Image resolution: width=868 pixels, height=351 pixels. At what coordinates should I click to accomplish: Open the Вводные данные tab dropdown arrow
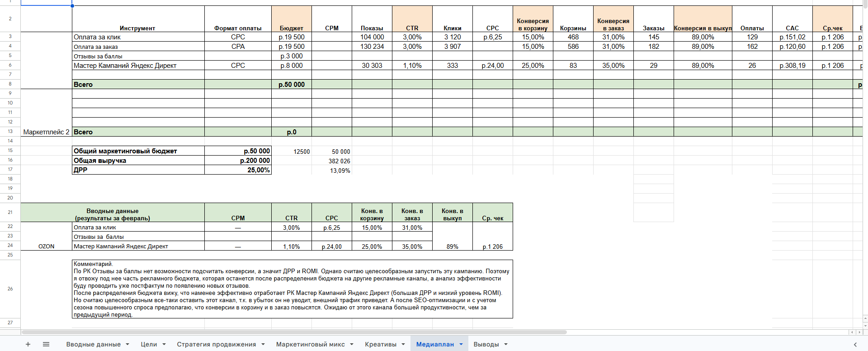(127, 344)
